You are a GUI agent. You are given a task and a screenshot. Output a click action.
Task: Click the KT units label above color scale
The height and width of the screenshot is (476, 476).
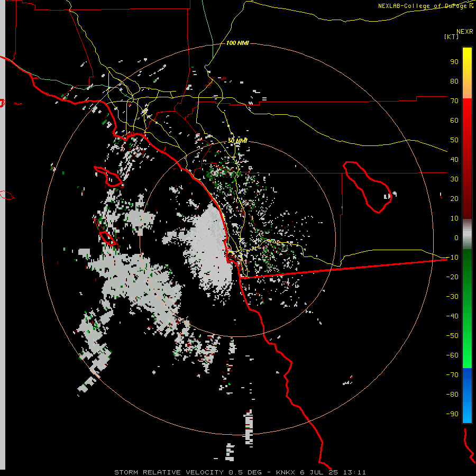[451, 36]
